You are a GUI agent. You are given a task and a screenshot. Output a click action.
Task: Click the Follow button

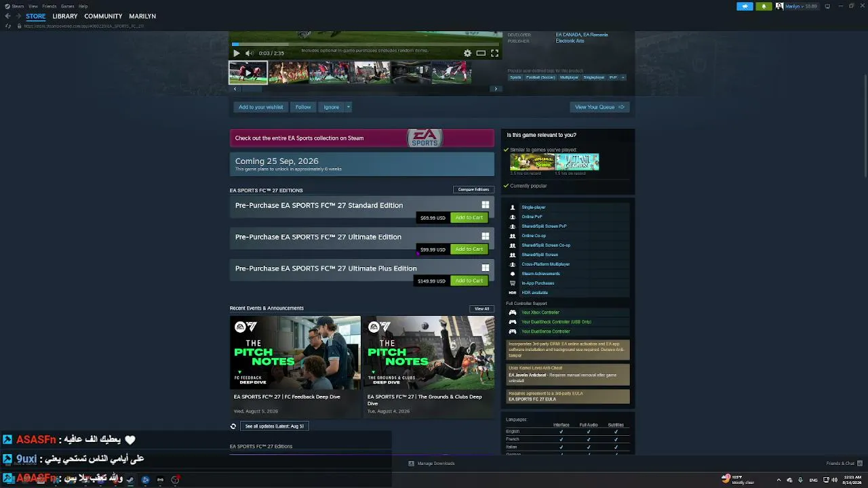(303, 107)
